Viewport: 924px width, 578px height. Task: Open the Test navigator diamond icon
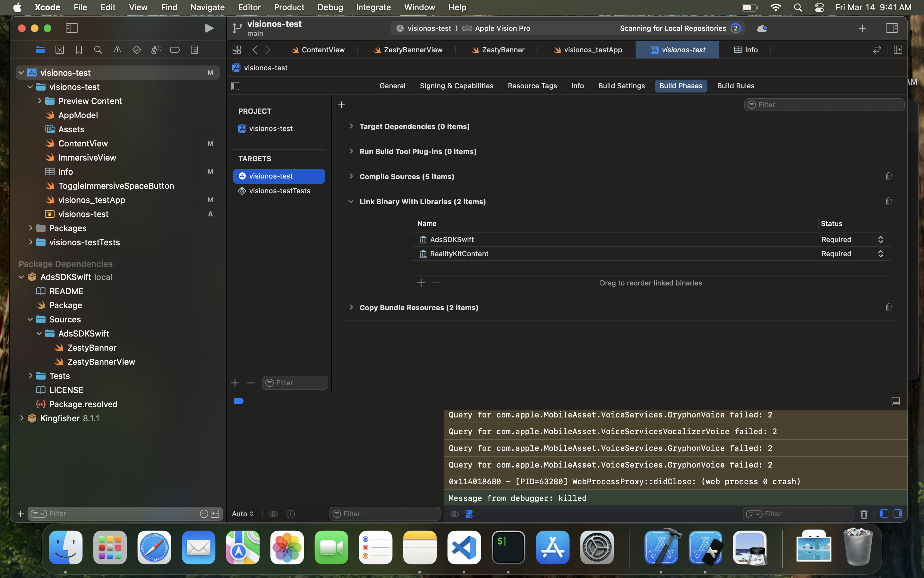point(136,50)
